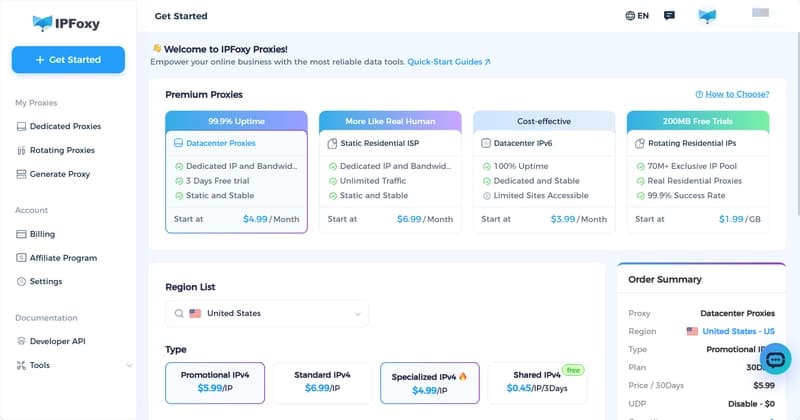Click the $3.99 Datacenter IPv6 price

(563, 219)
